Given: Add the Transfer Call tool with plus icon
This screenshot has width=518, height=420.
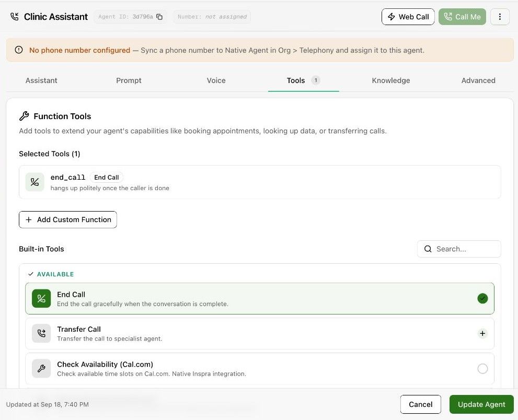Looking at the screenshot, I should coord(482,333).
